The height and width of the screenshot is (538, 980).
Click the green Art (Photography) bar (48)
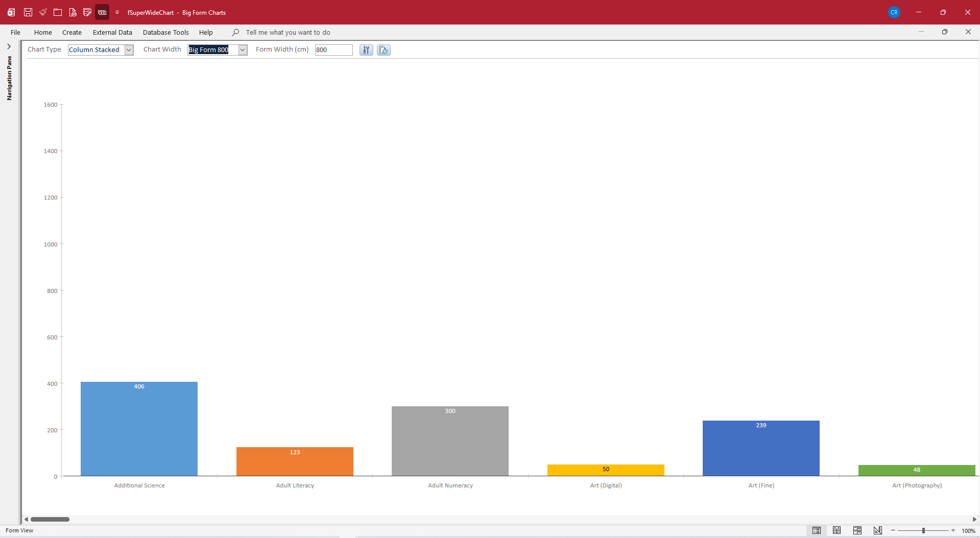917,470
